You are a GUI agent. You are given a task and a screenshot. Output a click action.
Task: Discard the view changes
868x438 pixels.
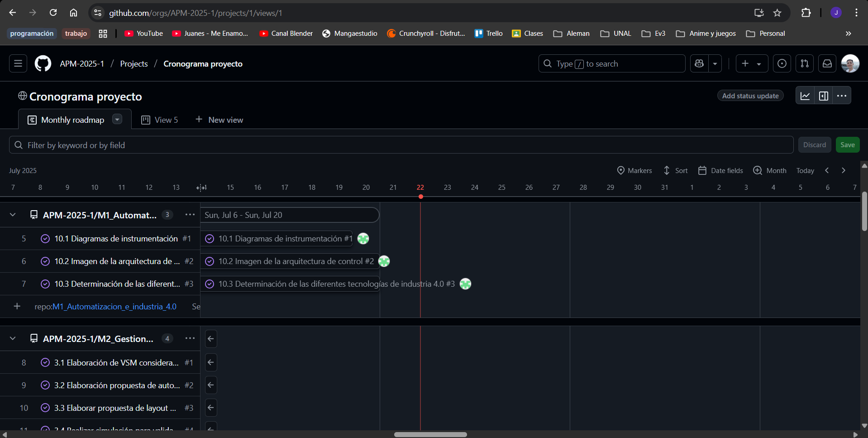[815, 145]
